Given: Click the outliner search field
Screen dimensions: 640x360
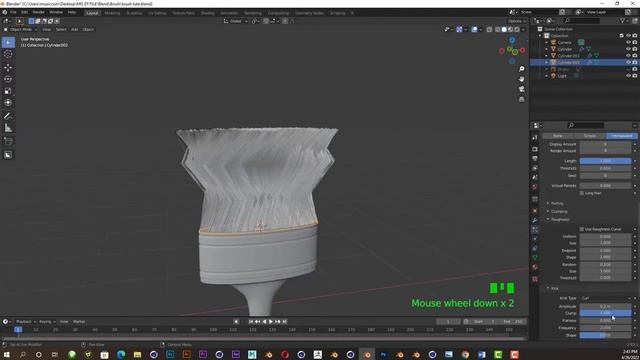Looking at the screenshot, I should (x=582, y=20).
